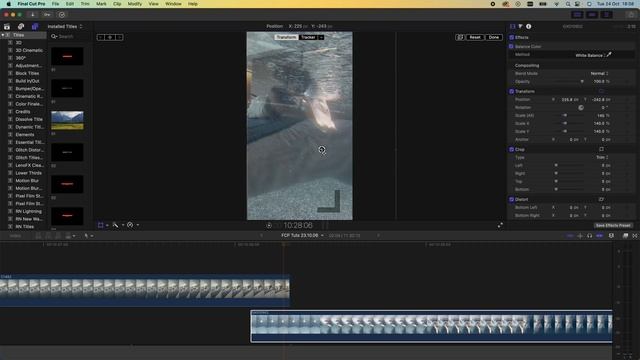Screen dimensions: 640x360
Task: Toggle the Distort checkbox in inspector
Action: click(511, 200)
